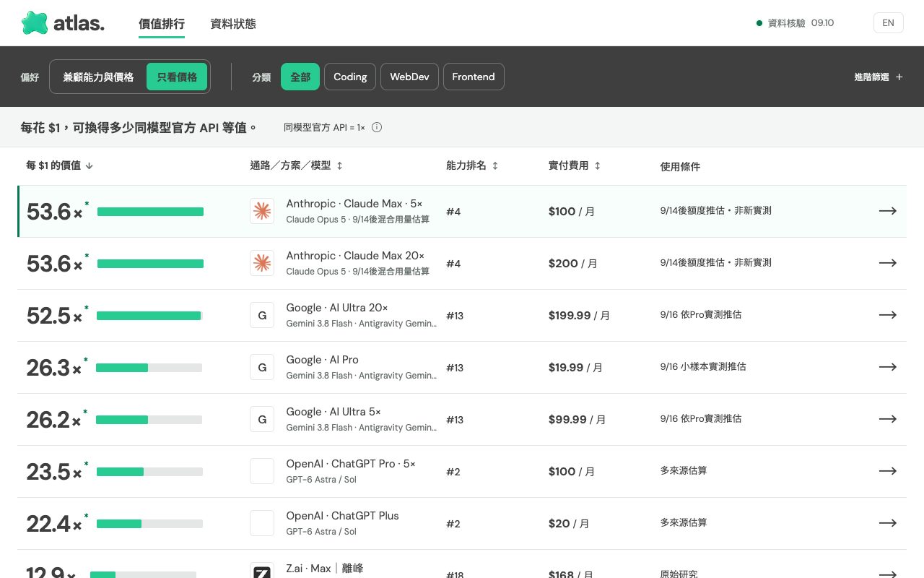The width and height of the screenshot is (924, 578).
Task: Click the 9/16 依Pro實測推估 condition on AI Ultra 20× row
Action: 701,314
